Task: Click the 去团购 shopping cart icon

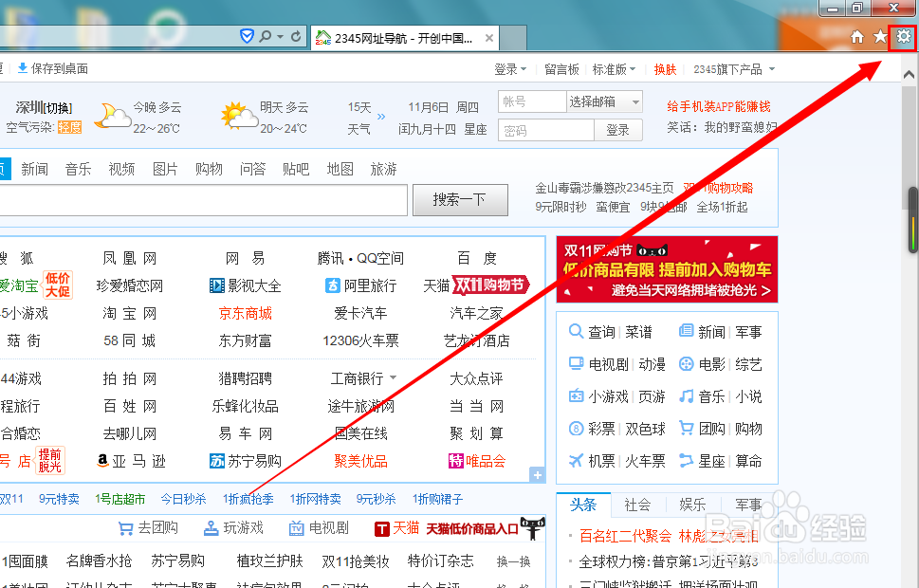Action: pos(125,529)
